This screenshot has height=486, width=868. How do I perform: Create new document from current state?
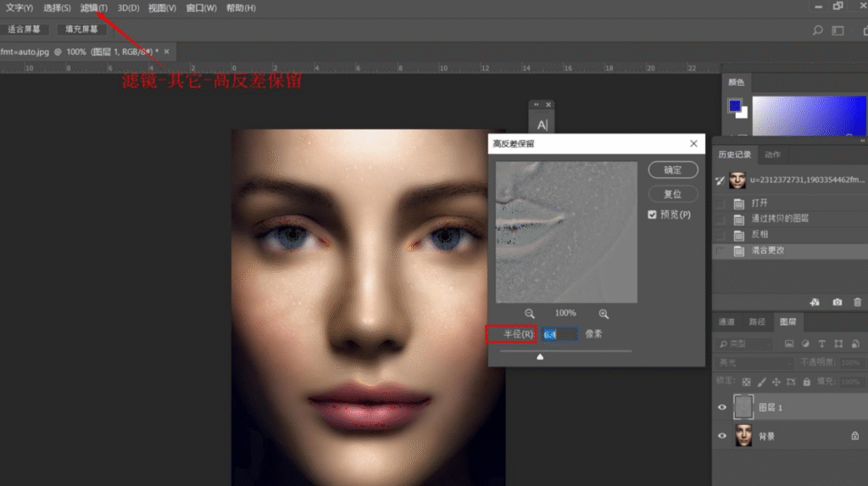click(x=815, y=302)
